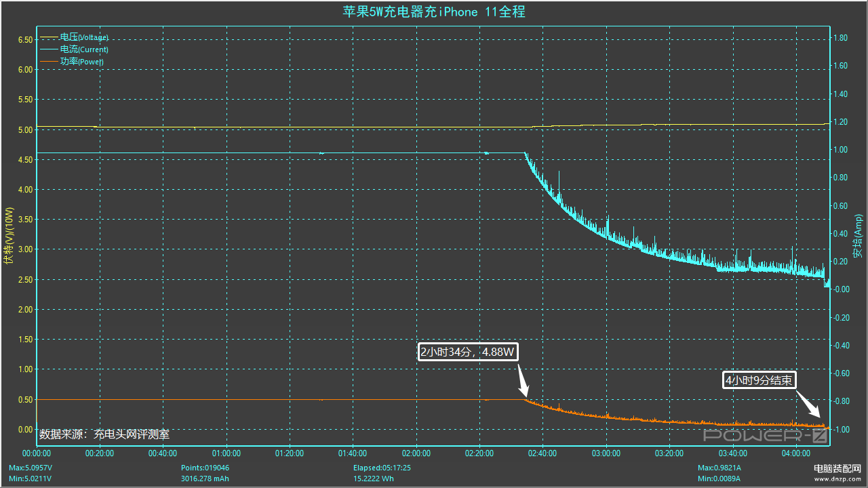Click the 02:40:00 time axis label

[x=542, y=453]
